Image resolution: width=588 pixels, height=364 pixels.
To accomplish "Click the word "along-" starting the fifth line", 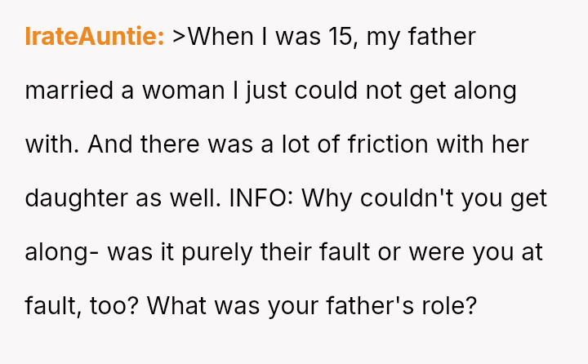I will click(62, 252).
